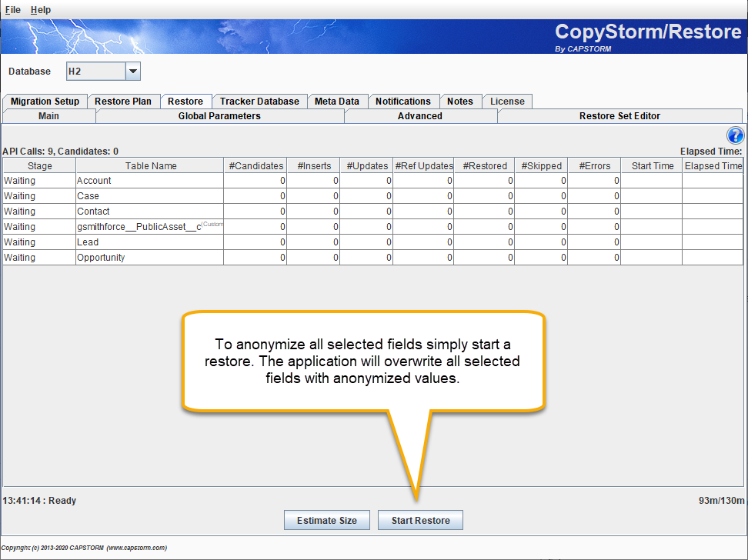
Task: Click the Waiting stage cell for Opportunity
Action: (39, 257)
